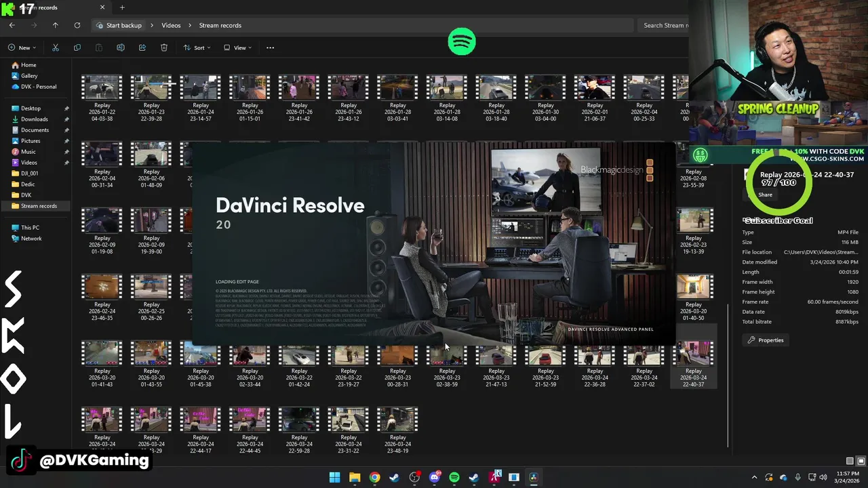
Task: Switch to details view layout toggle
Action: coord(850,461)
